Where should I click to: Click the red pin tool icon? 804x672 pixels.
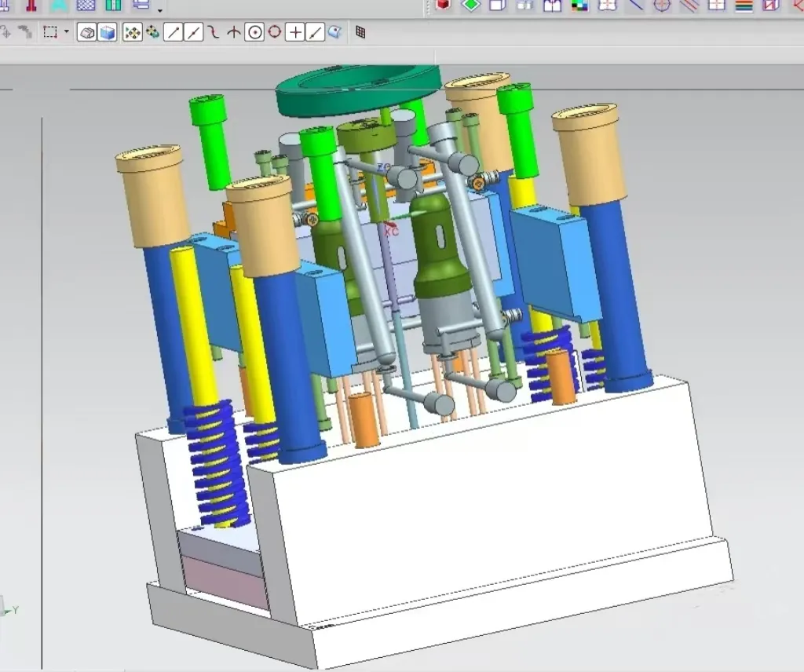tap(32, 5)
